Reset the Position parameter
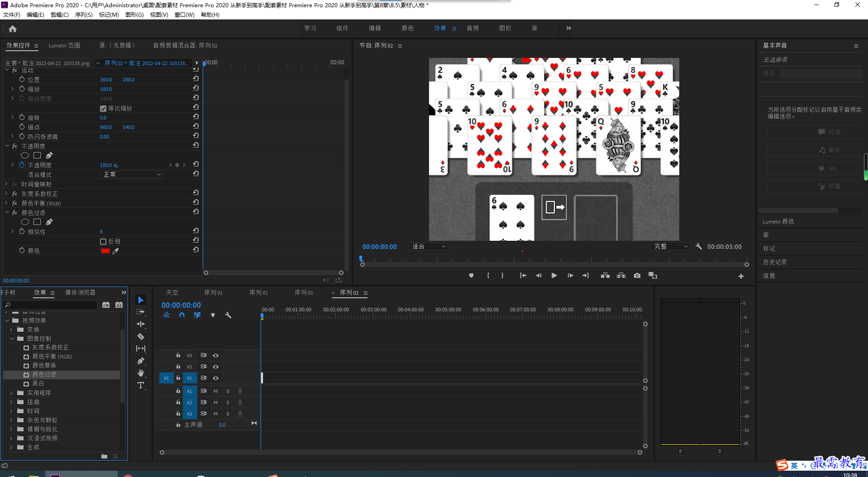868x477 pixels. click(196, 79)
